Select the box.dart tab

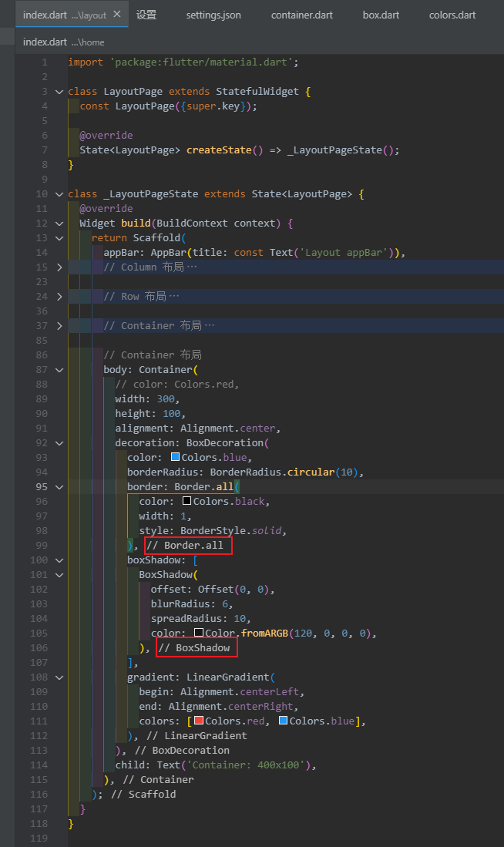381,15
